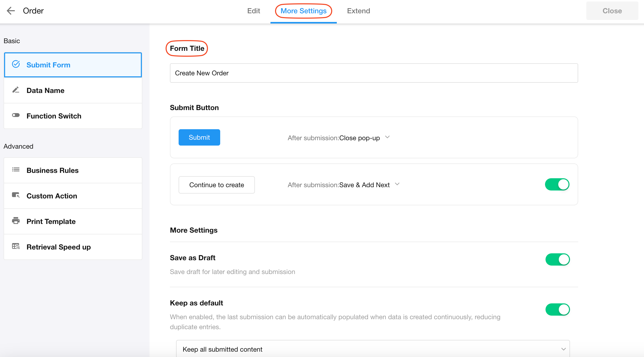This screenshot has width=644, height=357.
Task: Switch to the Extend tab
Action: click(x=358, y=11)
